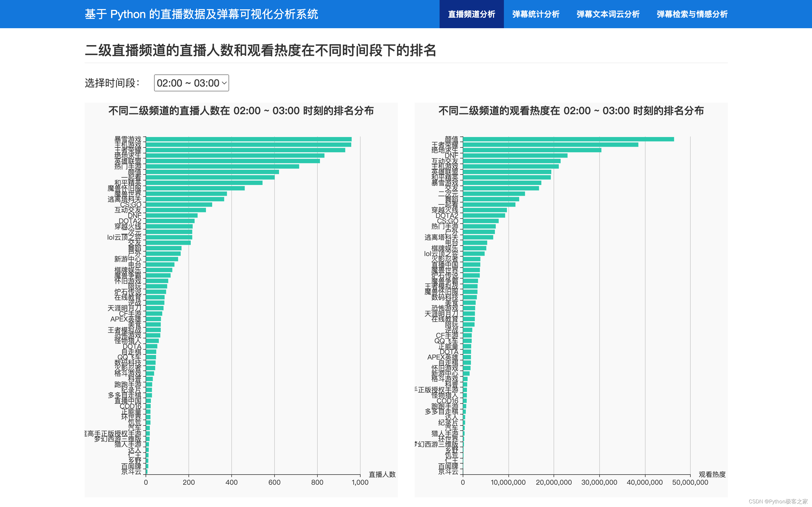Select the 王者荣耀 bar in the 直播人数 chart
Viewport: 812px width, 507px height.
[245, 150]
